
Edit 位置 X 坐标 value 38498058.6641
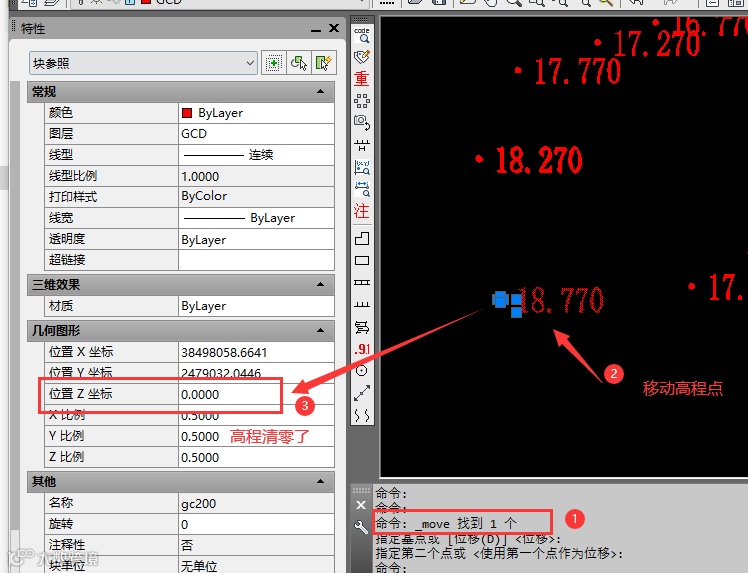click(x=256, y=352)
